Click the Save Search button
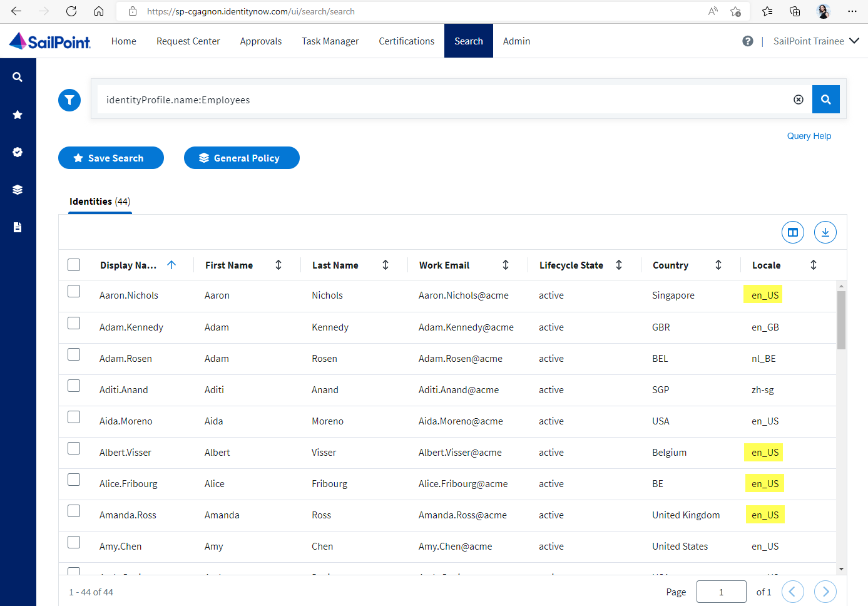 (111, 158)
